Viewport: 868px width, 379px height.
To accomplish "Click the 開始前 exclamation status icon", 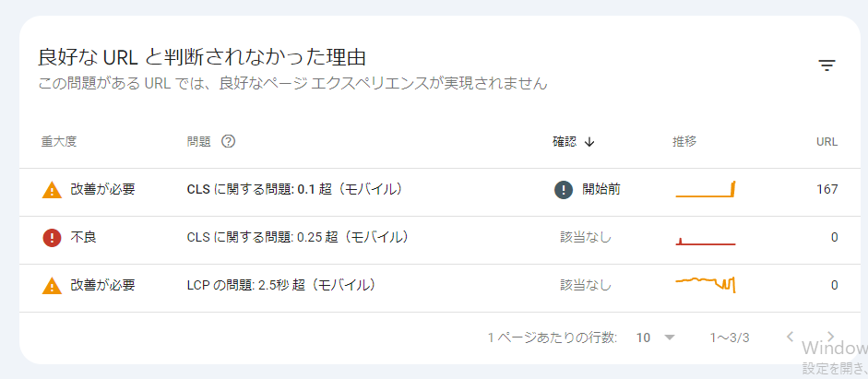I will 563,190.
